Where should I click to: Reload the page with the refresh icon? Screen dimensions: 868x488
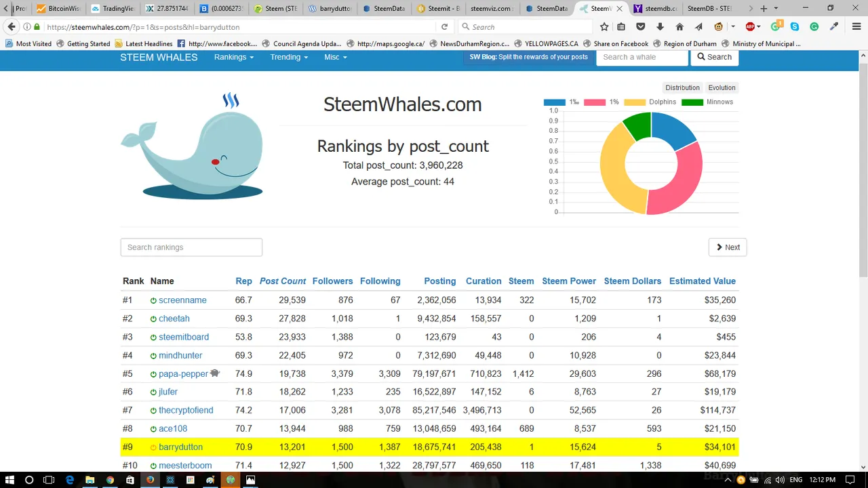point(444,27)
